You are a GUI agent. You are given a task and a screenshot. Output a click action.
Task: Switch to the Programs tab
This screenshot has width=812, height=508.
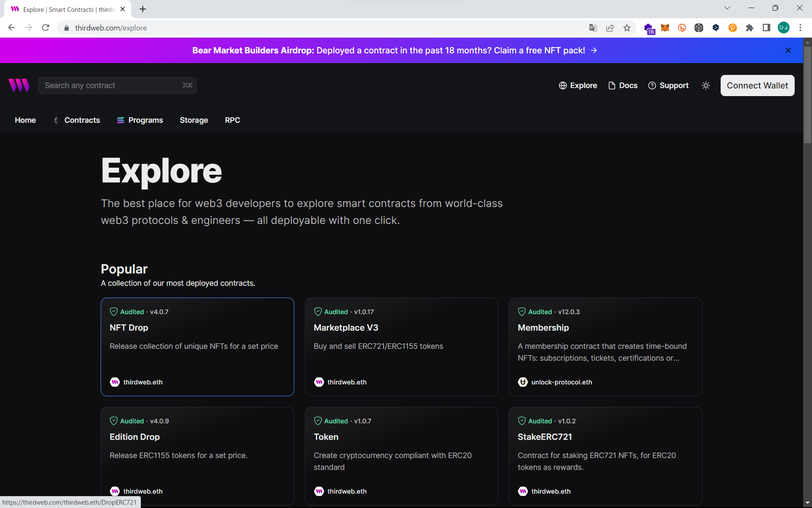point(145,120)
